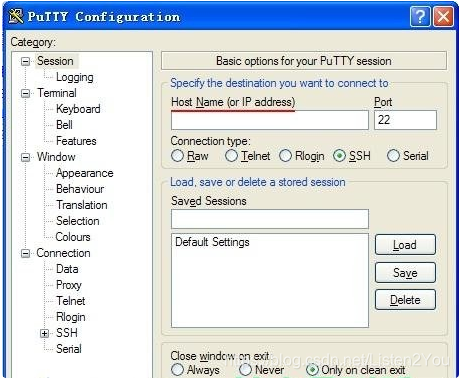The image size is (459, 379).
Task: Open the Translation settings category
Action: click(x=82, y=205)
